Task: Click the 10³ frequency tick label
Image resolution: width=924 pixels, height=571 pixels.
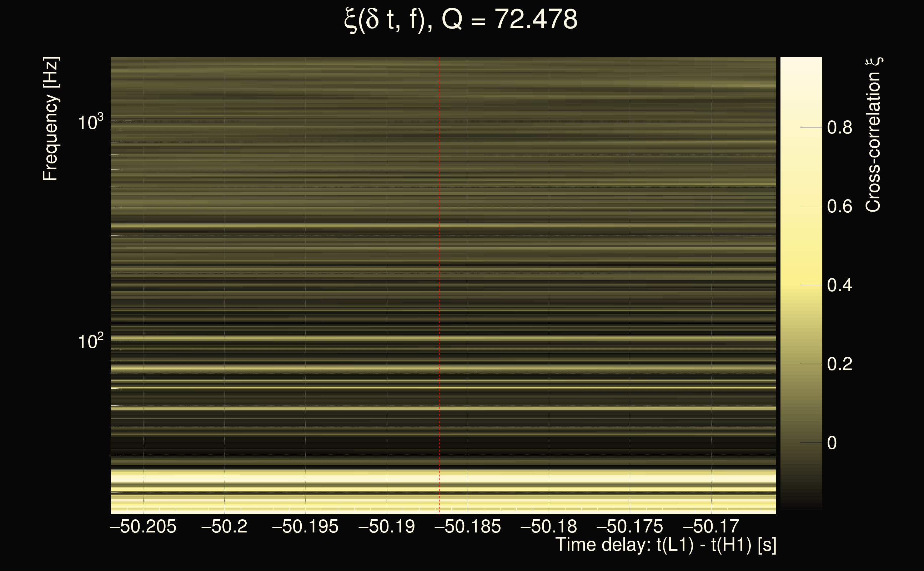Action: (x=90, y=123)
